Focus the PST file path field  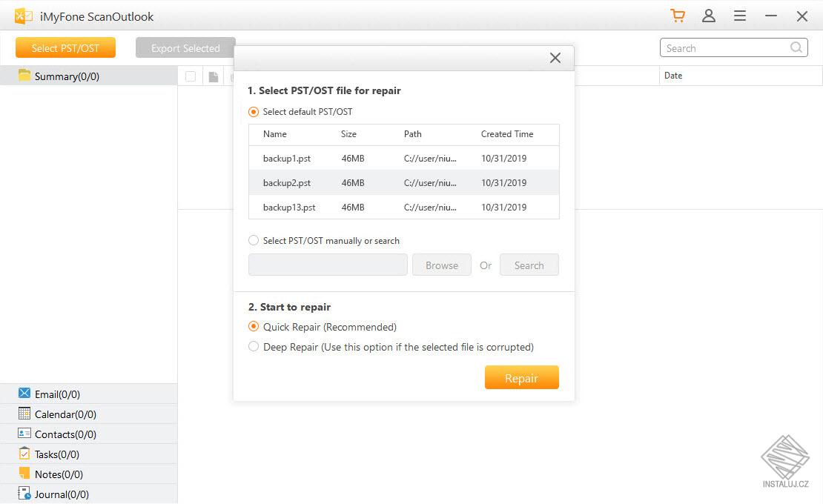pos(328,265)
